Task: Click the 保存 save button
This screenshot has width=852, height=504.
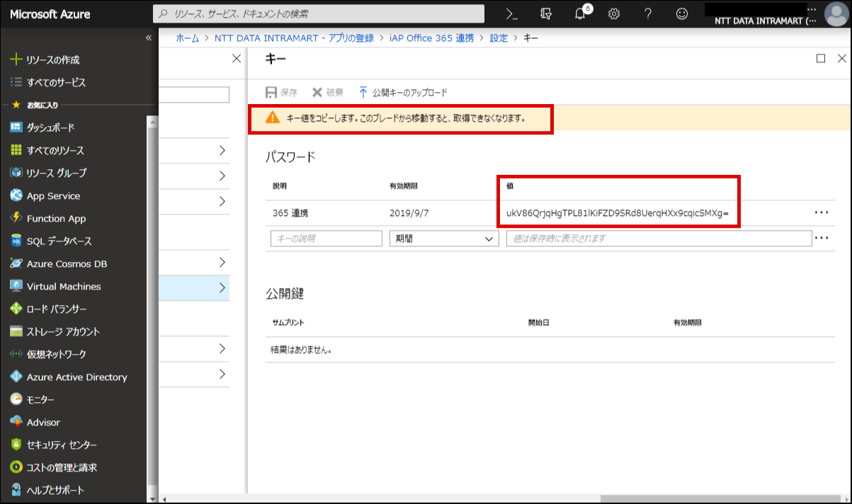Action: coord(281,93)
